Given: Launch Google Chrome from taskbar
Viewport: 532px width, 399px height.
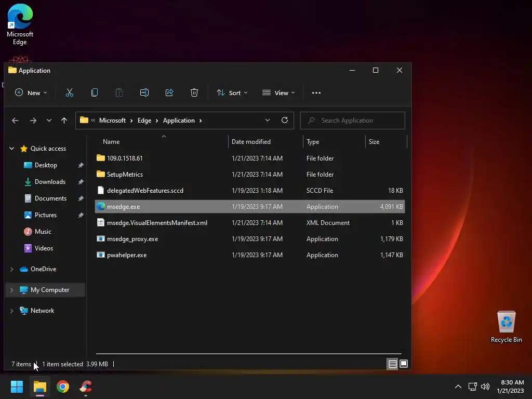Looking at the screenshot, I should pos(63,387).
